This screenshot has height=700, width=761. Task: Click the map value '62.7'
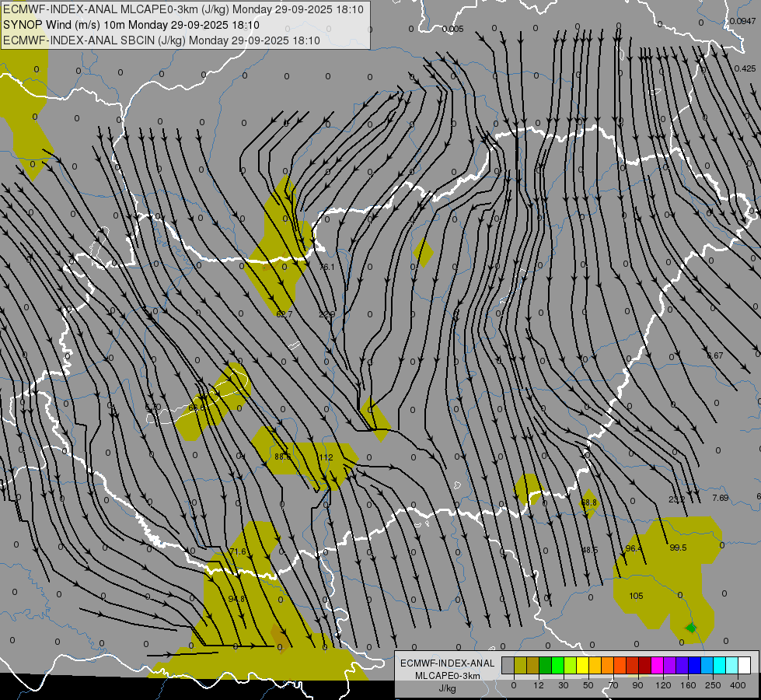[x=284, y=314]
